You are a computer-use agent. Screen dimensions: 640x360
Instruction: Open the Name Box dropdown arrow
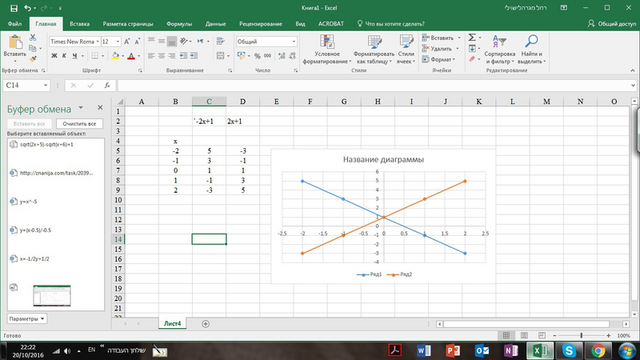pyautogui.click(x=45, y=85)
